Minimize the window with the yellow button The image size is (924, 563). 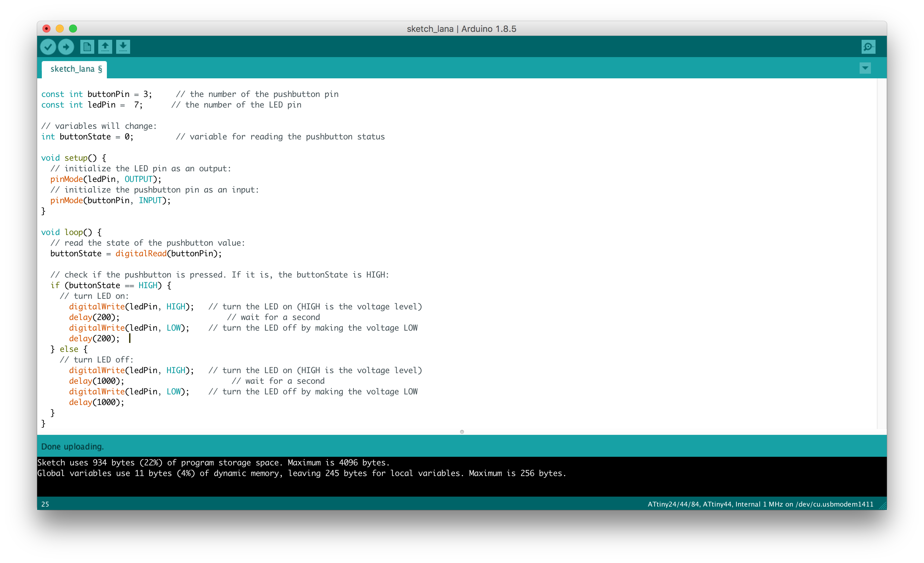click(60, 29)
